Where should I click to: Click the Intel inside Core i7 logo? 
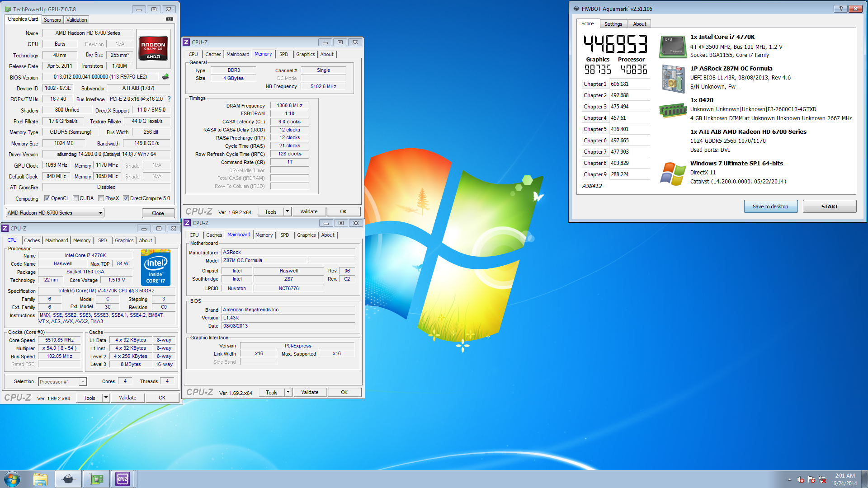click(156, 267)
